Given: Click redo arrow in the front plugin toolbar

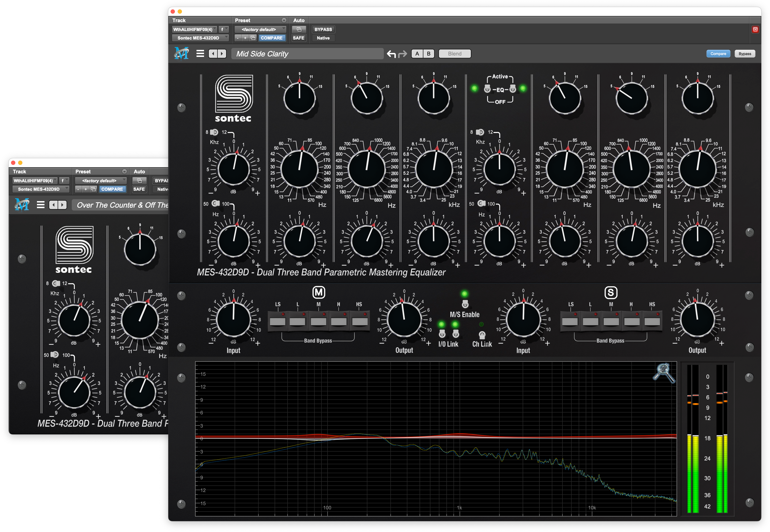Looking at the screenshot, I should 402,54.
